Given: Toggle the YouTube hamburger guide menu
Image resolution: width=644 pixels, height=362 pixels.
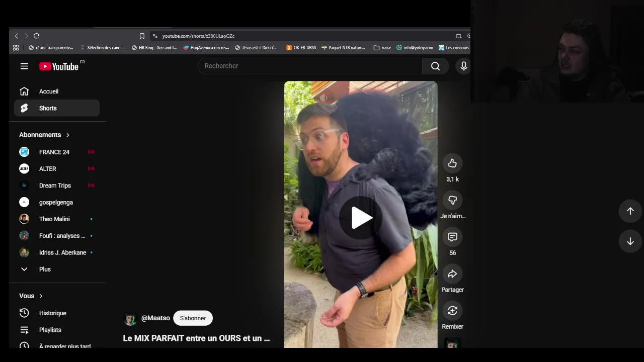Looking at the screenshot, I should 24,66.
